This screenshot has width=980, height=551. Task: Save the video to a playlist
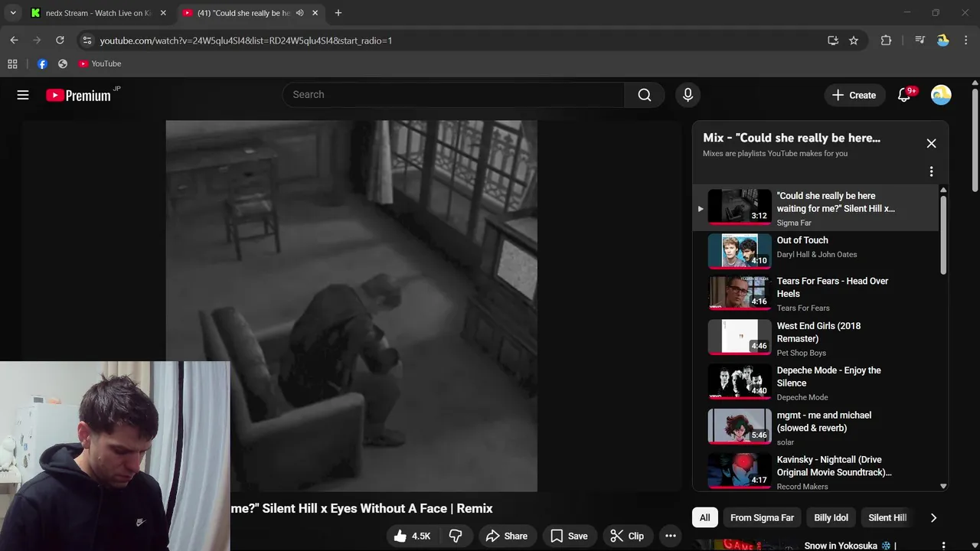pyautogui.click(x=569, y=536)
